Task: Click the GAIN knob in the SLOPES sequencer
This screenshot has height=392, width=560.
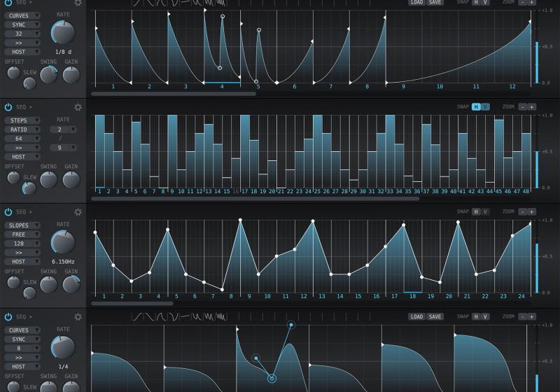Action: tap(71, 284)
